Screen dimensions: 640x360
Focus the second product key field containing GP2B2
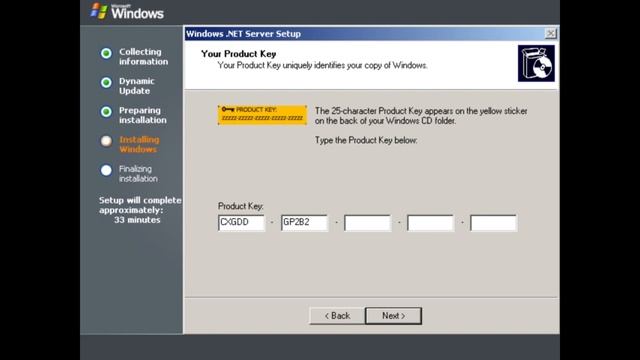(304, 222)
